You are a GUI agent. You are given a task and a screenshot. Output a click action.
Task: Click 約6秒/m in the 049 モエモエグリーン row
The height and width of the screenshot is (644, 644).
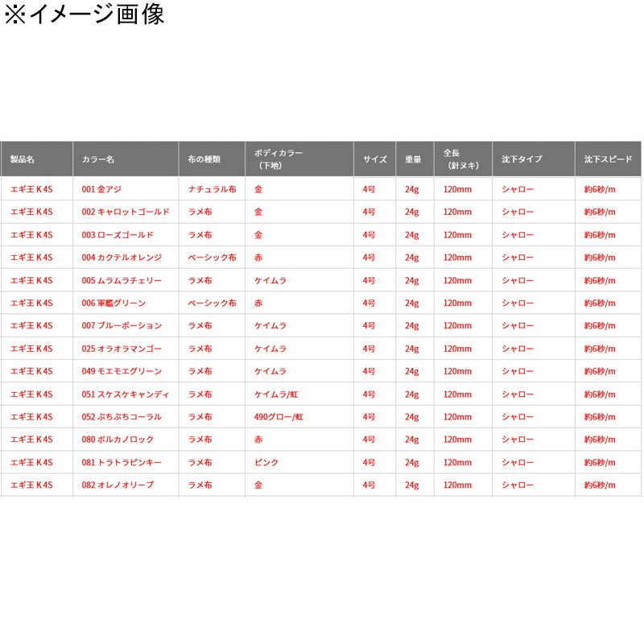(600, 371)
